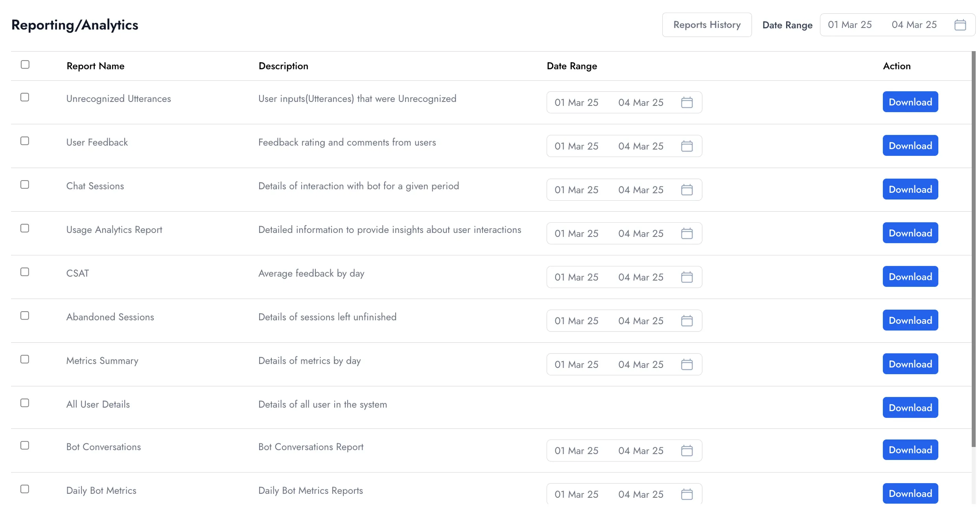Open calendar icon for Abandoned Sessions row
This screenshot has height=517, width=980.
click(687, 321)
